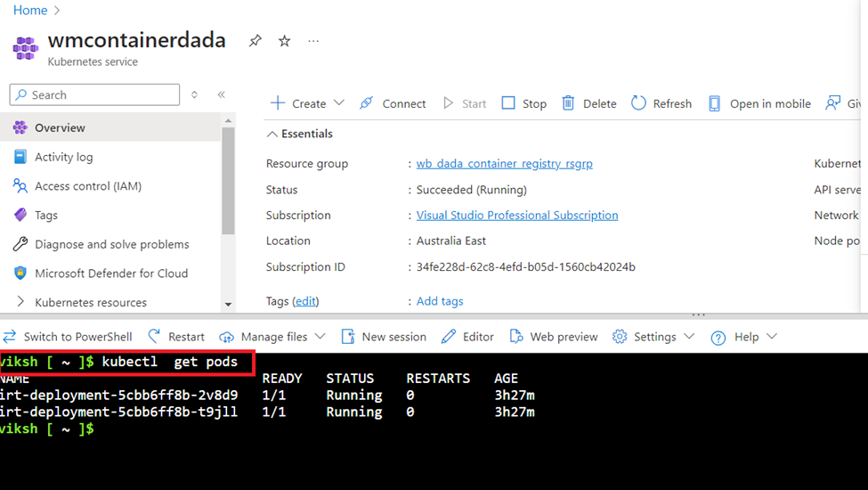The image size is (868, 490).
Task: Click the edit tags link
Action: click(x=305, y=301)
